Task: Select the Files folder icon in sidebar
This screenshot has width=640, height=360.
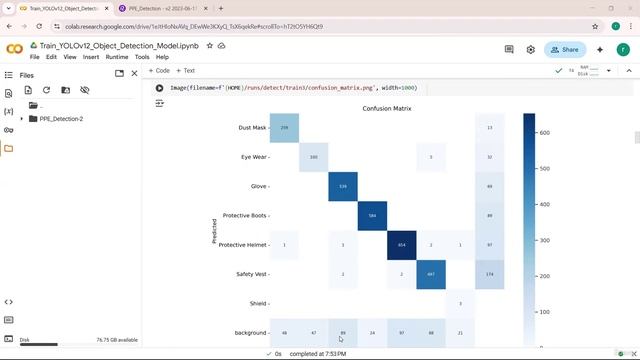Action: 9,148
